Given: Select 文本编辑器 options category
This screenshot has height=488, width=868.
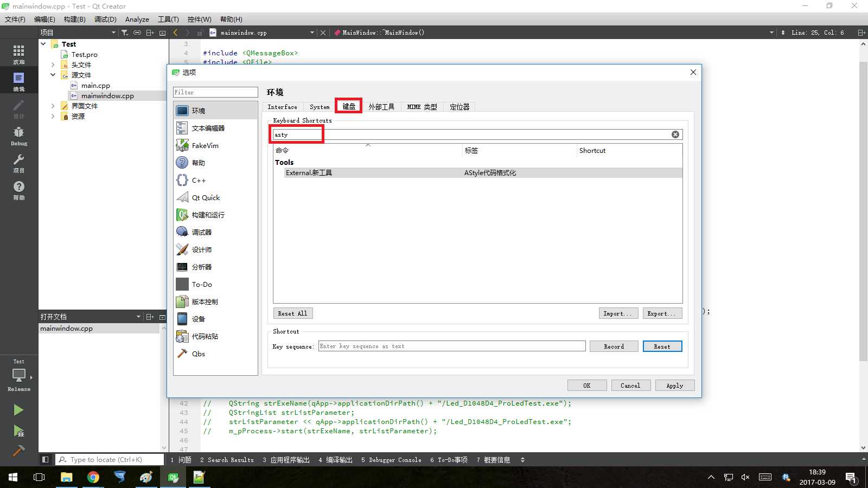Looking at the screenshot, I should (x=215, y=128).
